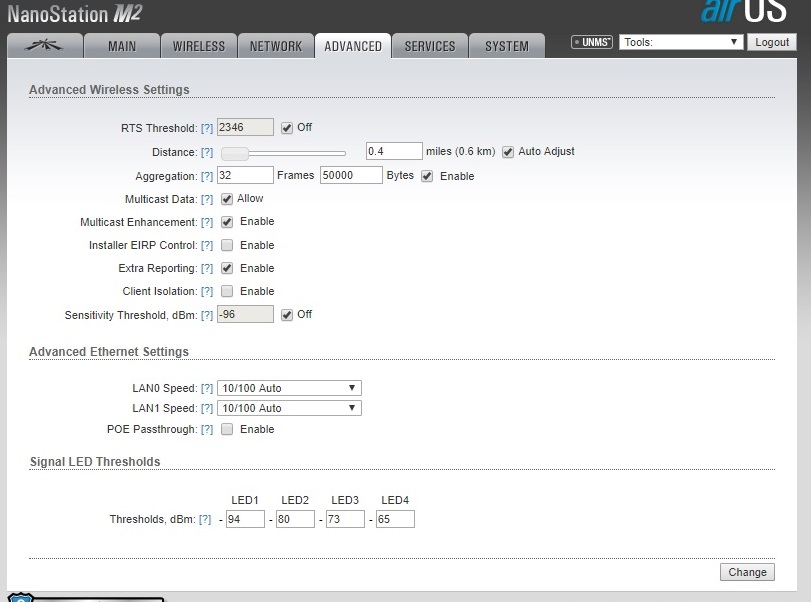Open Installer EIRP Control help link
This screenshot has height=602, width=811.
207,245
